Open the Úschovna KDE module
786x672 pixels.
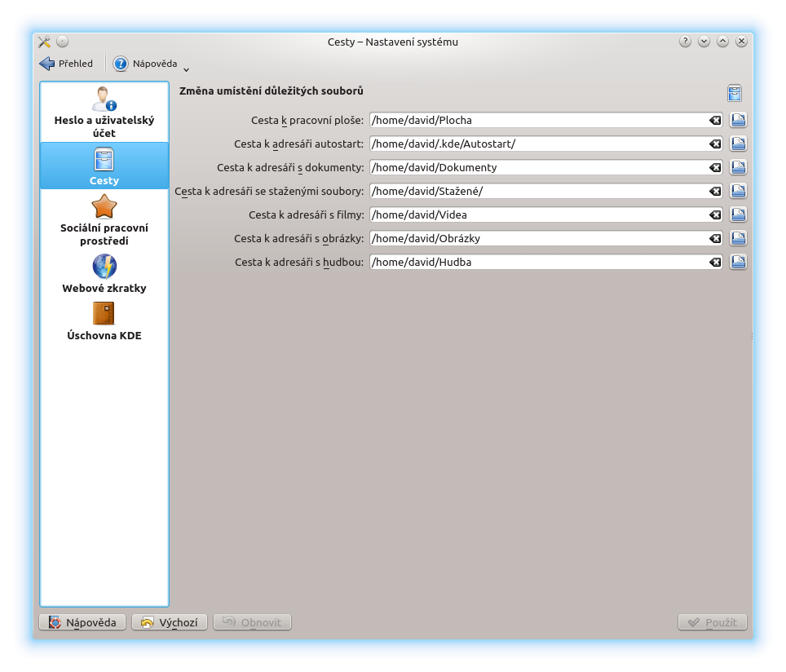point(104,321)
